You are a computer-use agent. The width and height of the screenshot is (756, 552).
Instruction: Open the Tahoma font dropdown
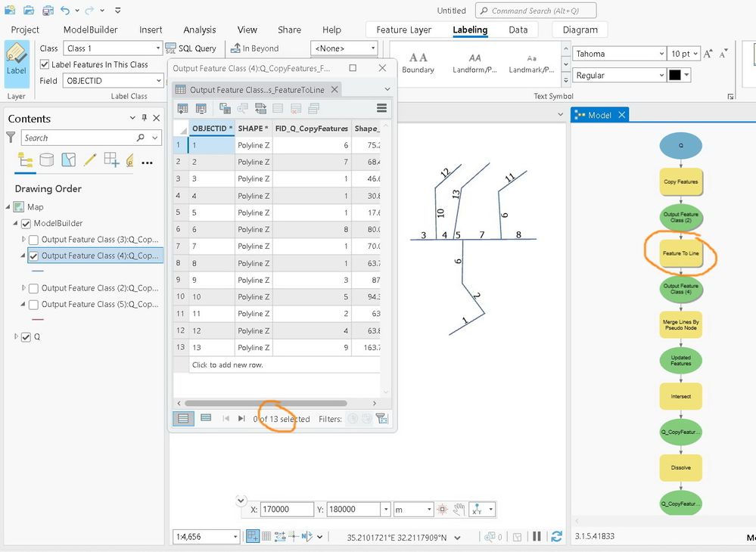coord(619,54)
